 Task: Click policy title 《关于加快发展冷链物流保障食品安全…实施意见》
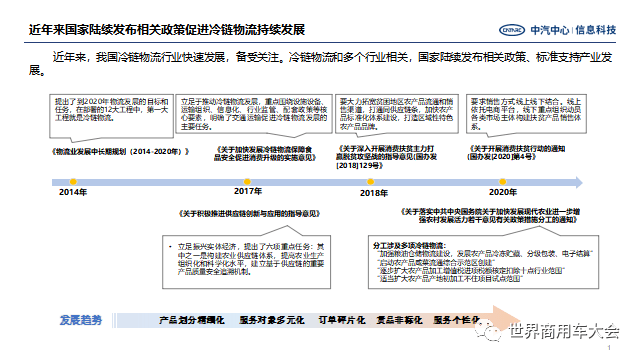coord(265,153)
